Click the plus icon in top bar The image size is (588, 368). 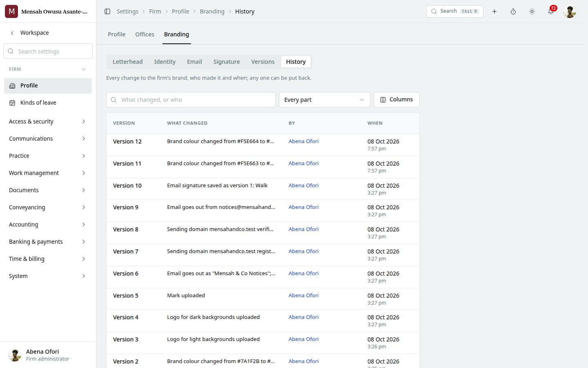pos(494,11)
